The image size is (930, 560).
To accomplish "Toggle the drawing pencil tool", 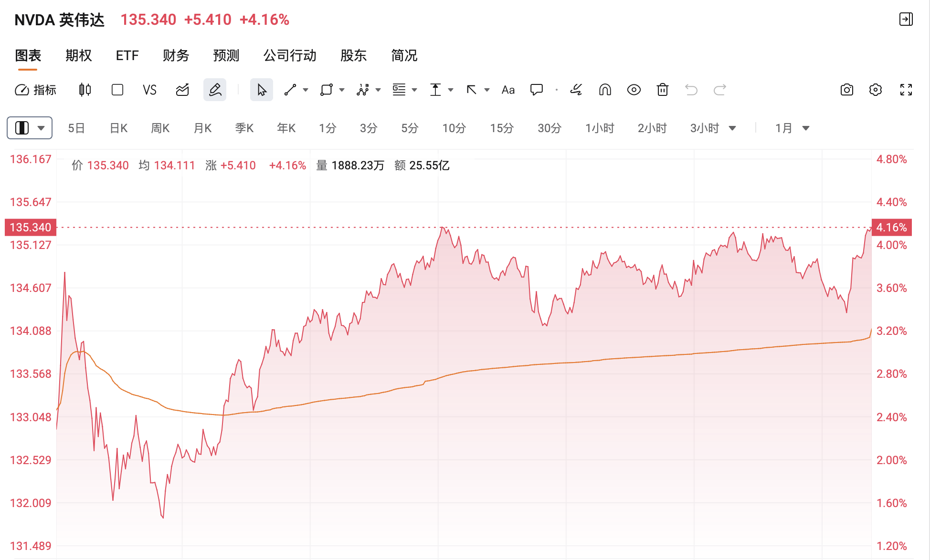I will [x=215, y=90].
